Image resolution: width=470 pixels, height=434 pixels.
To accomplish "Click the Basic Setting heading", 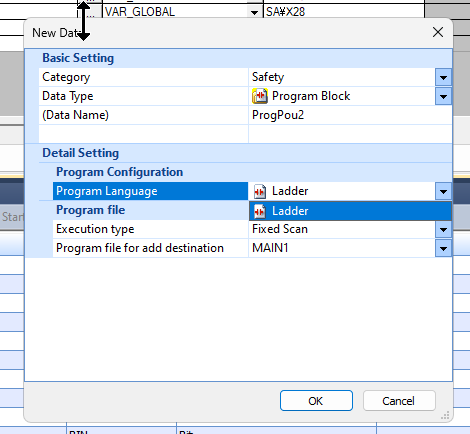I will [78, 58].
